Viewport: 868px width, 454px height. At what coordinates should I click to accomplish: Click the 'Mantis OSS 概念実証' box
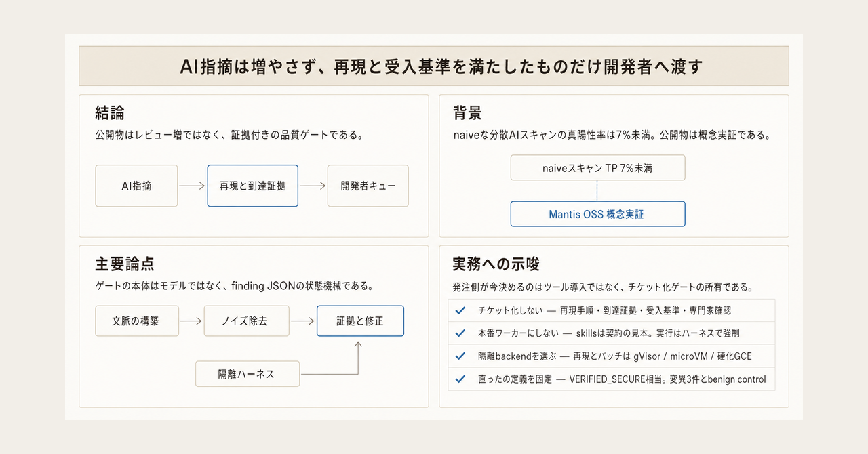(597, 214)
